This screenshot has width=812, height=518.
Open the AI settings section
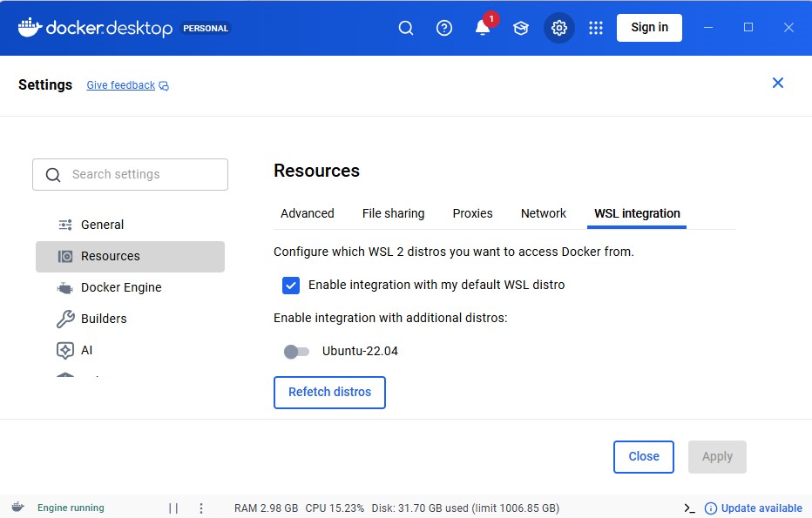tap(130, 350)
